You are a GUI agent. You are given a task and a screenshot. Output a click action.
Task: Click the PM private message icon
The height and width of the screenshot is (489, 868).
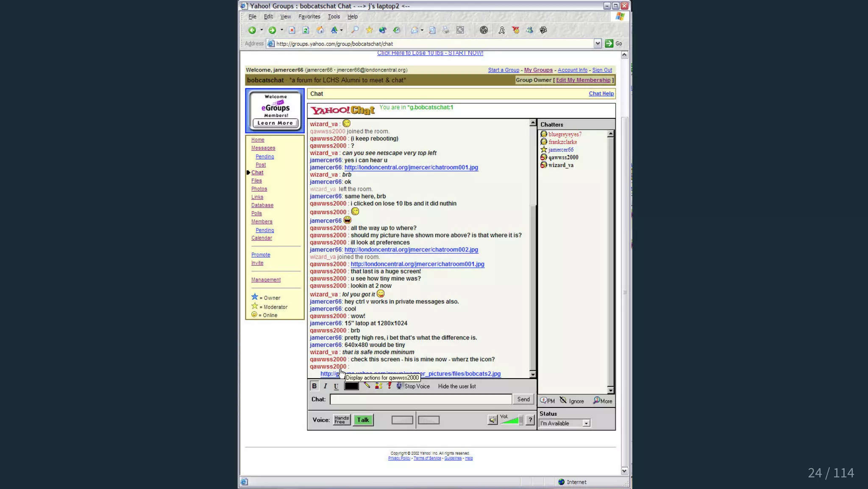coord(543,400)
